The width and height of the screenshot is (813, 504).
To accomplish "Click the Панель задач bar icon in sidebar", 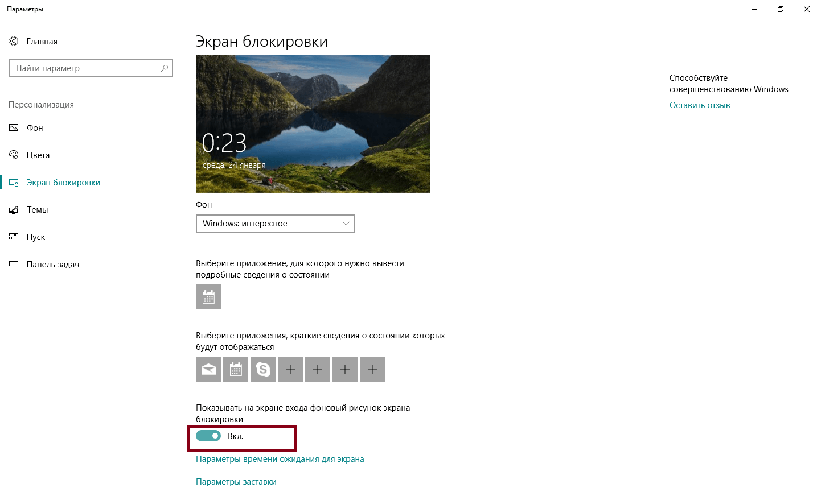I will point(14,264).
